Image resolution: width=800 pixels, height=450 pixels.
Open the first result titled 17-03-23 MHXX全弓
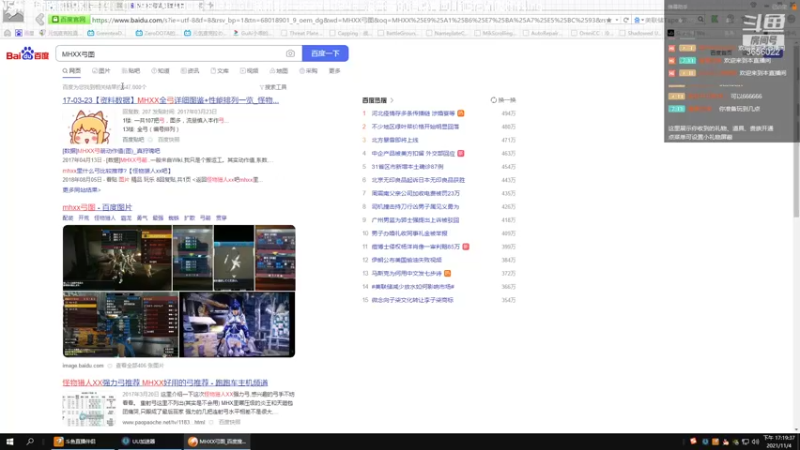pos(170,100)
